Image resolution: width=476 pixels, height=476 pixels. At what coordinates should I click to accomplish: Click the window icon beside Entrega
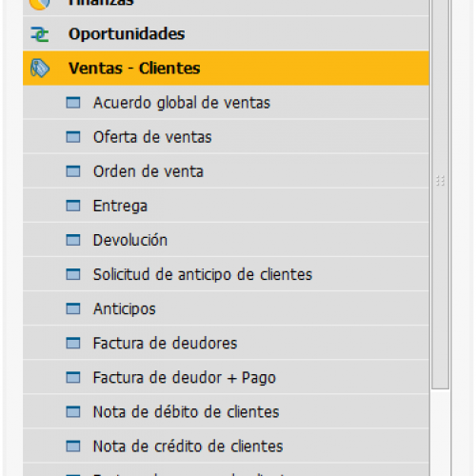tap(73, 206)
